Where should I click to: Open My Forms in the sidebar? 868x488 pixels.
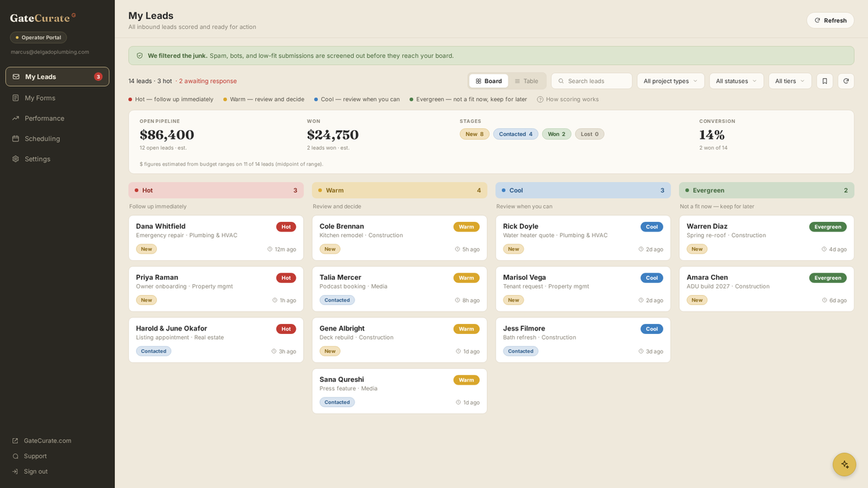(57, 98)
